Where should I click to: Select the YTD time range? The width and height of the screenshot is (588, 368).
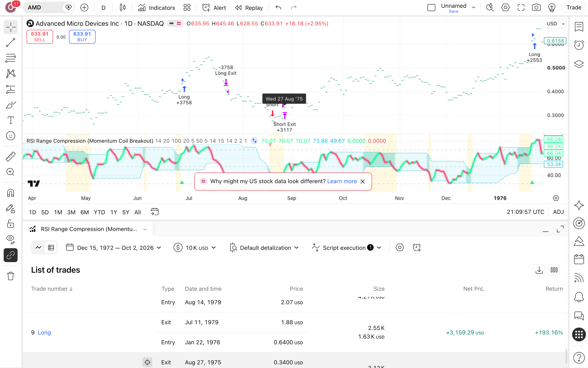[99, 212]
